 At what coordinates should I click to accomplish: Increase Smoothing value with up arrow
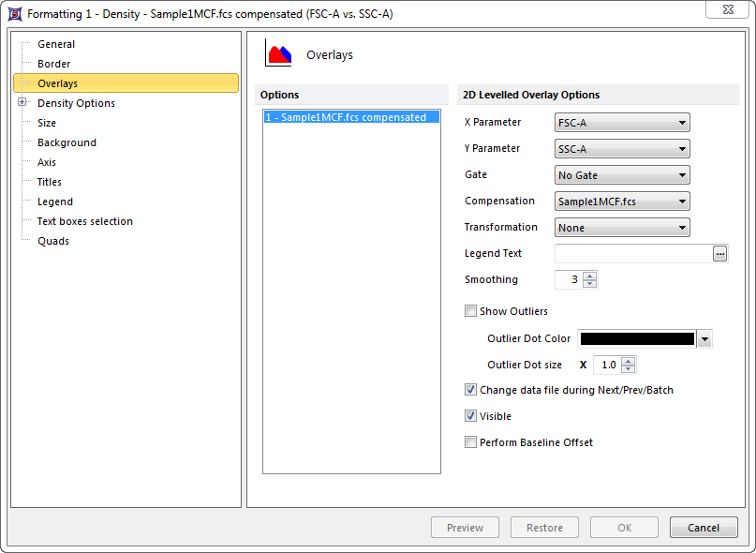[589, 276]
